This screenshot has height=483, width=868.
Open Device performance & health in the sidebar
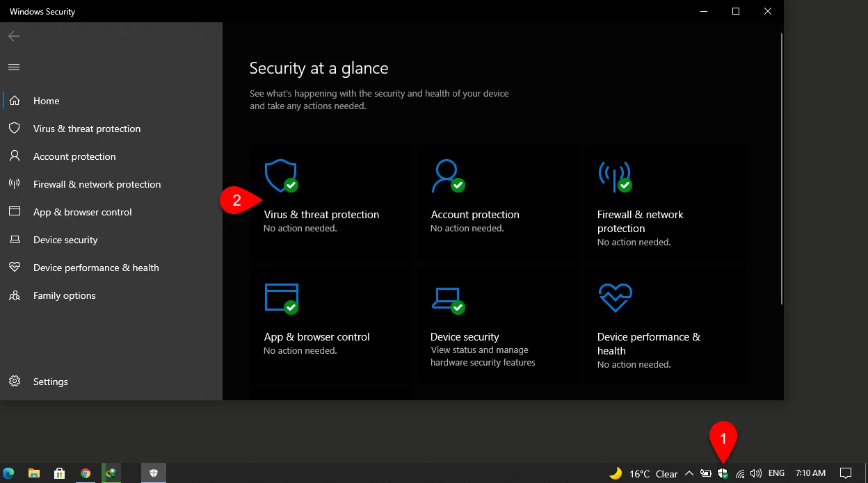click(x=111, y=268)
